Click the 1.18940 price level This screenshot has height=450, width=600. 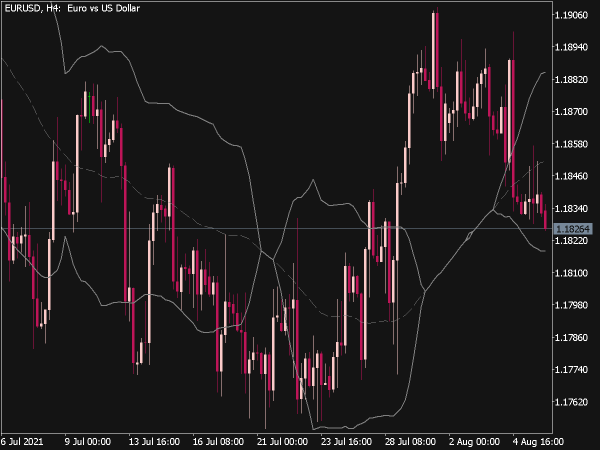(x=571, y=47)
